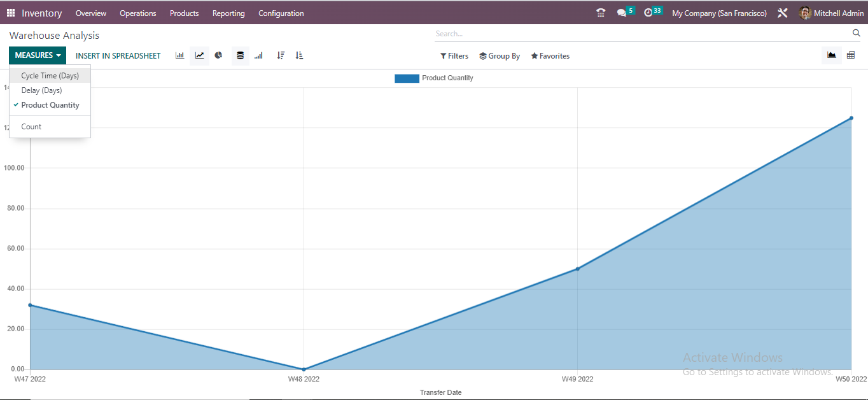The image size is (868, 400).
Task: Expand the Filters dropdown
Action: [454, 56]
